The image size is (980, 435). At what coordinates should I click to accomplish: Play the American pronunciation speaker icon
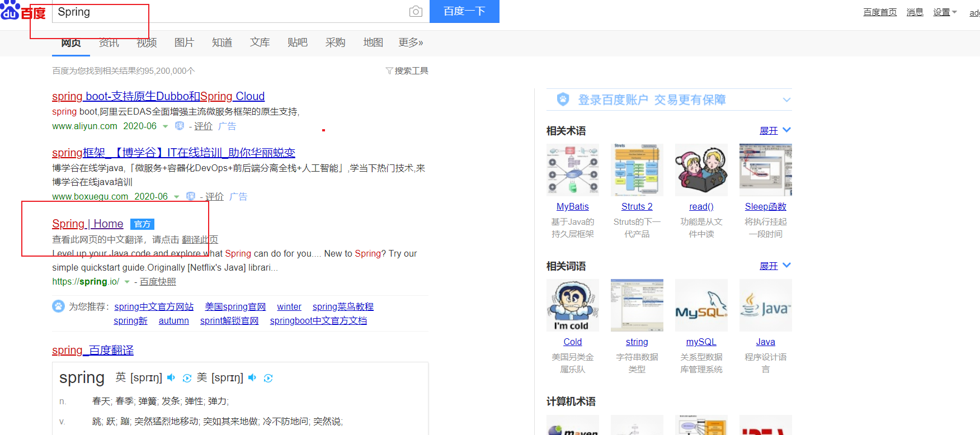point(252,378)
